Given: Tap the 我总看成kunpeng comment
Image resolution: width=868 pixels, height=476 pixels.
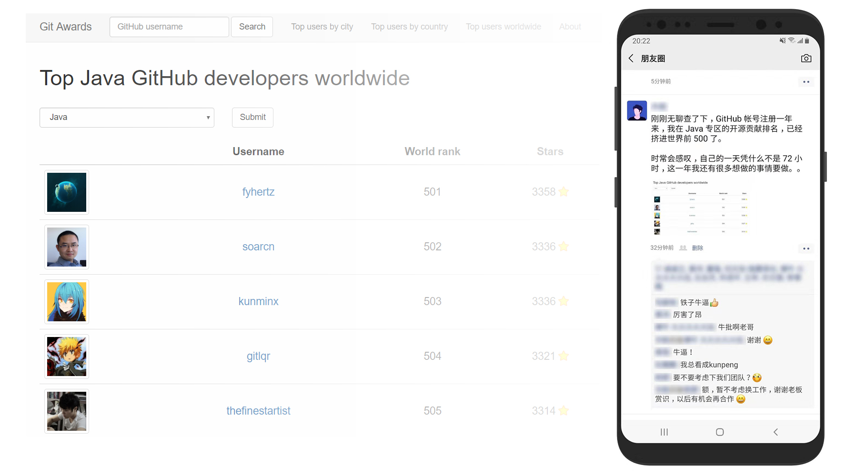Looking at the screenshot, I should (709, 365).
